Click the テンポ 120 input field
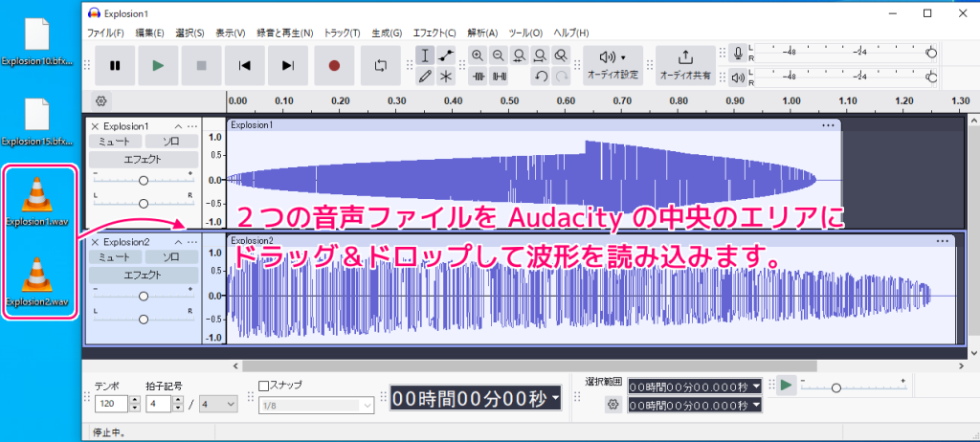 (x=112, y=404)
